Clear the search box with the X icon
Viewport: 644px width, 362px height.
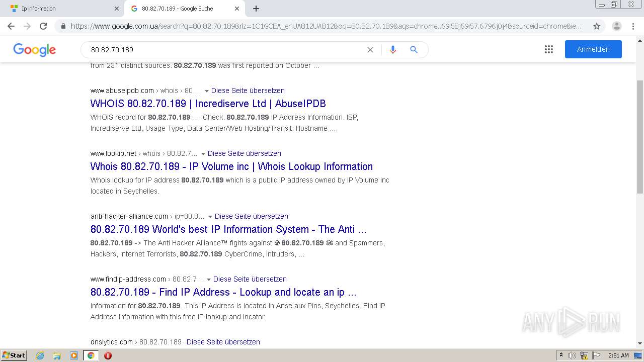pyautogui.click(x=370, y=50)
